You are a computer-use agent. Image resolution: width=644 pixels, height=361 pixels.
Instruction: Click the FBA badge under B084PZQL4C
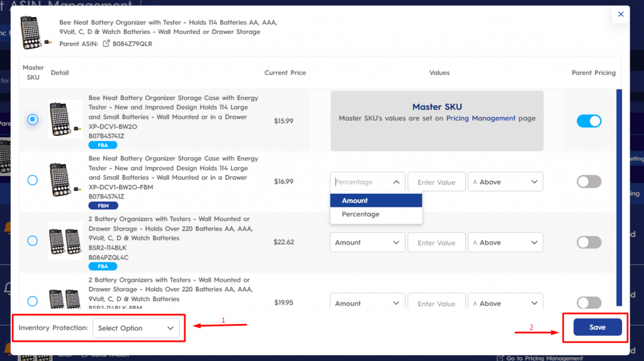point(103,266)
